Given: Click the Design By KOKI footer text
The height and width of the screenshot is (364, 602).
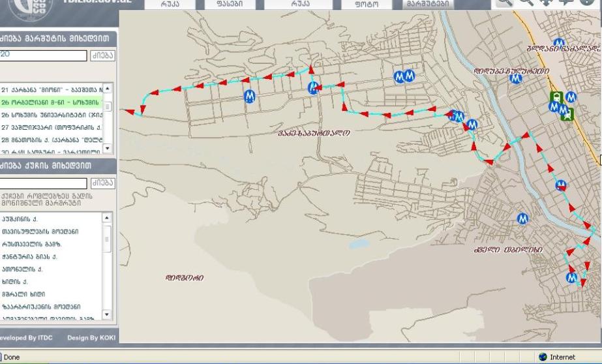Looking at the screenshot, I should pos(90,337).
